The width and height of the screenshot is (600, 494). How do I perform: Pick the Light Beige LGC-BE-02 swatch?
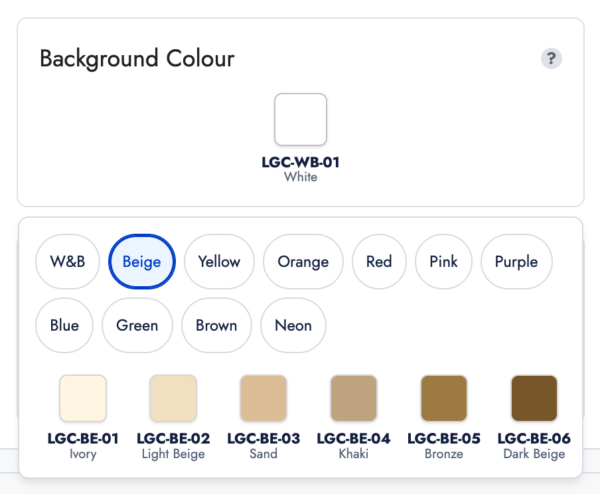click(x=173, y=399)
